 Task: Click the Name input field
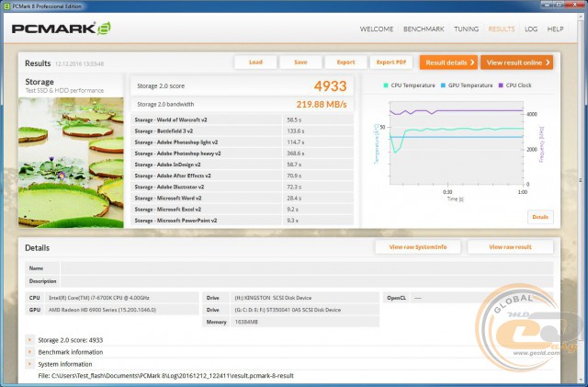click(303, 268)
